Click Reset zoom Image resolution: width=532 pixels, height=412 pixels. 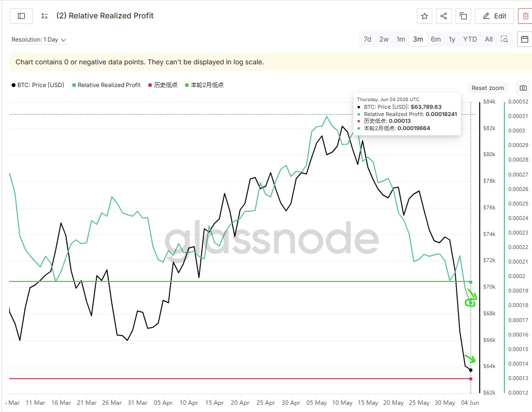pyautogui.click(x=487, y=88)
